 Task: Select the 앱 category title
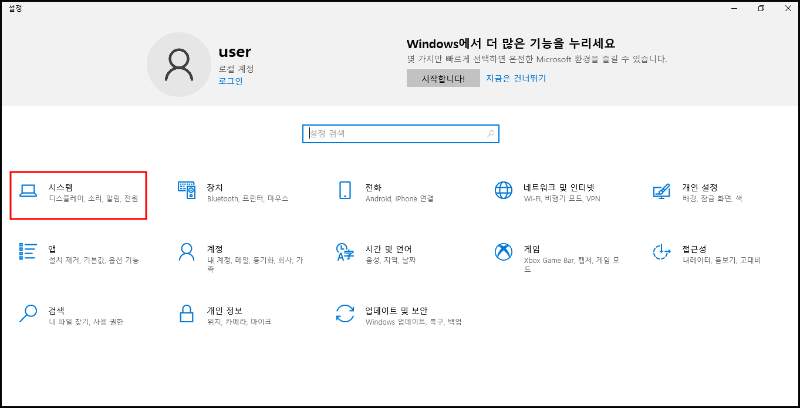(x=52, y=249)
